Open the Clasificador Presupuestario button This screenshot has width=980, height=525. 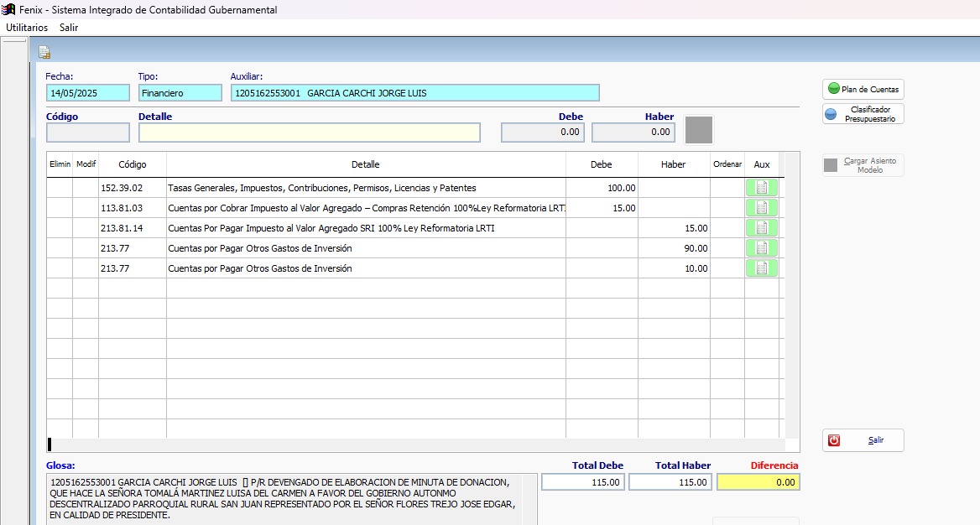click(863, 114)
